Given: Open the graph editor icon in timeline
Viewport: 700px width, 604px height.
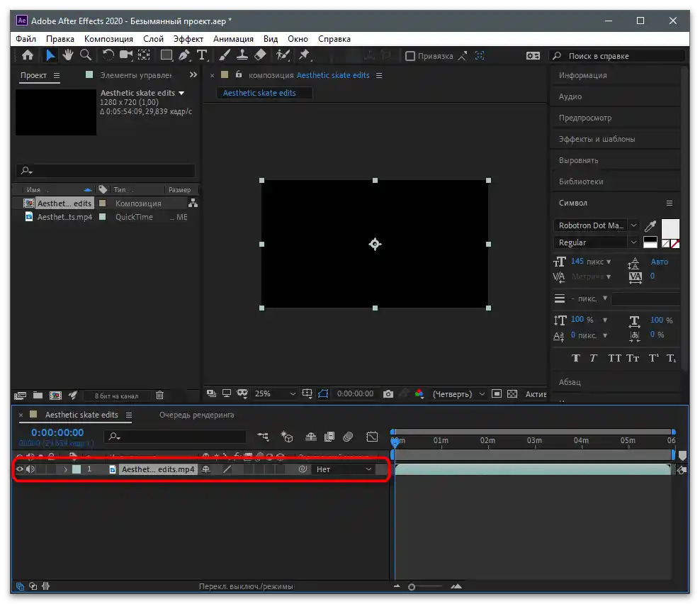Looking at the screenshot, I should pos(372,437).
